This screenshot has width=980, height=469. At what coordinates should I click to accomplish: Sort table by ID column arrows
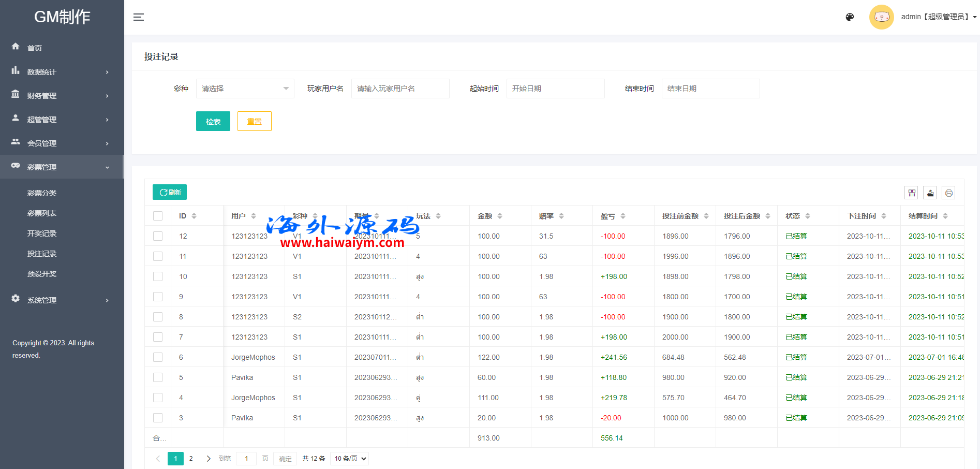(x=194, y=216)
